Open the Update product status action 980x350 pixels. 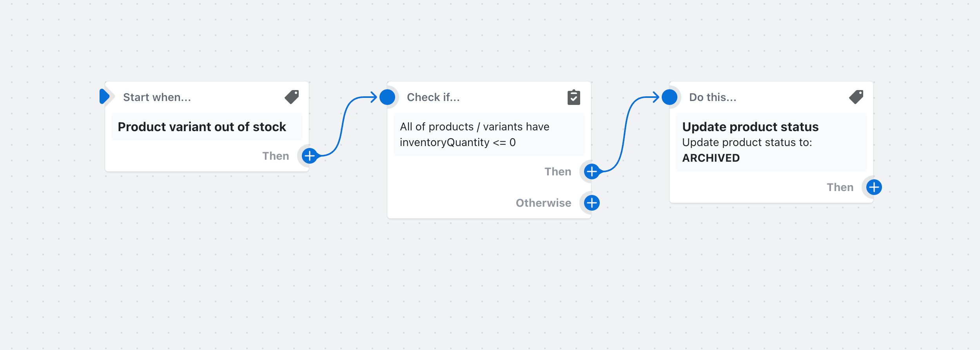pos(750,127)
